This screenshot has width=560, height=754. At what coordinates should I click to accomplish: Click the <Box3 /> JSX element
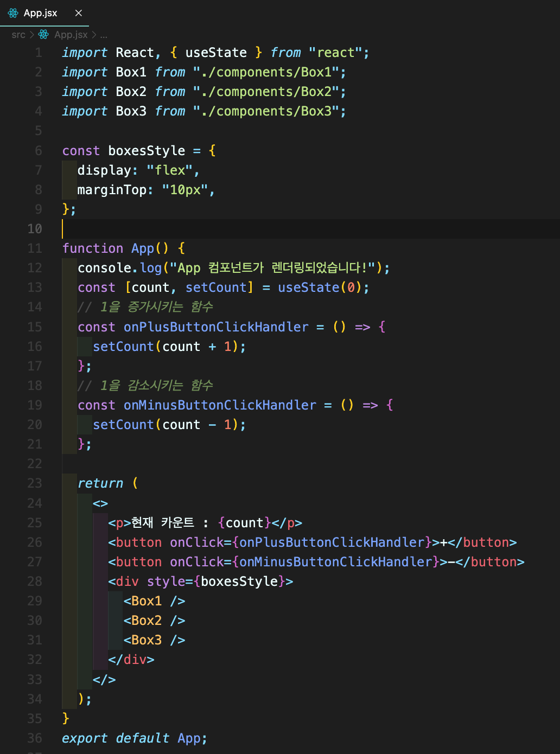155,640
